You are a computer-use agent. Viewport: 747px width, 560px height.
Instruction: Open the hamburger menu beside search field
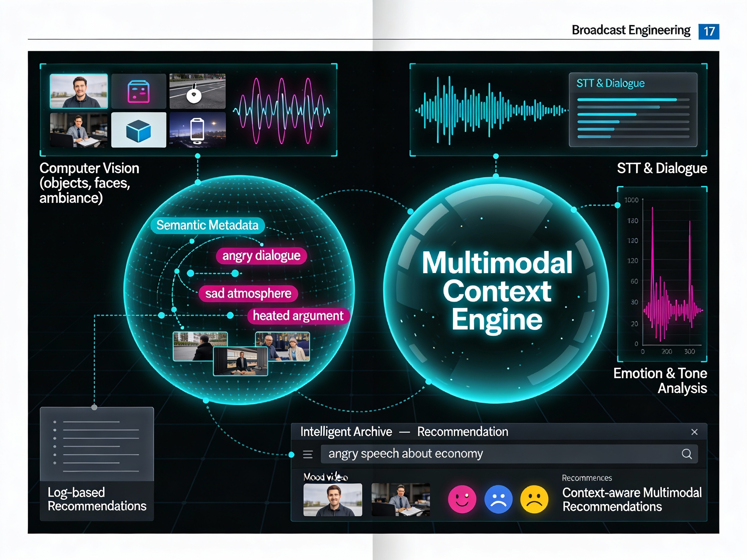tap(308, 454)
